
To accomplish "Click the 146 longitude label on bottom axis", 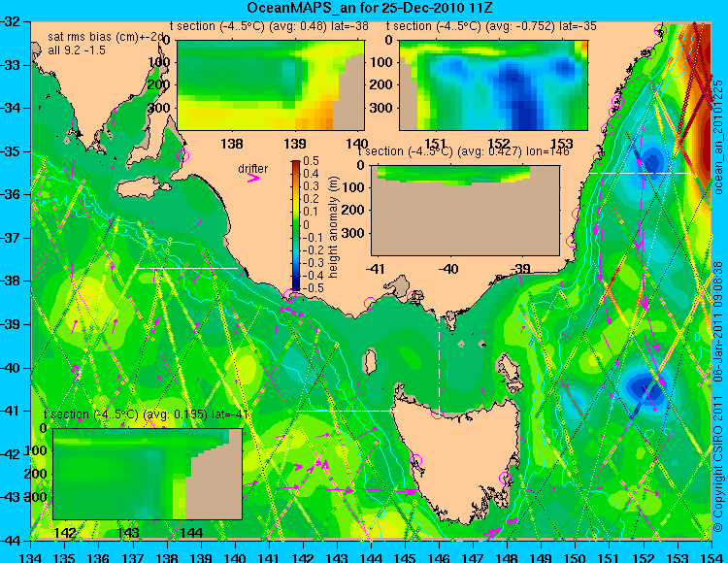I will [x=439, y=557].
